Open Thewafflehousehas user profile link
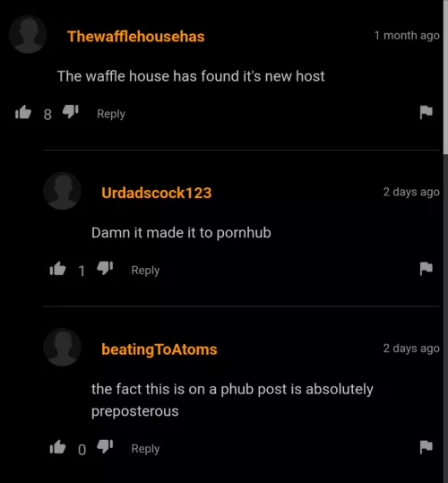This screenshot has height=483, width=448. pyautogui.click(x=136, y=37)
